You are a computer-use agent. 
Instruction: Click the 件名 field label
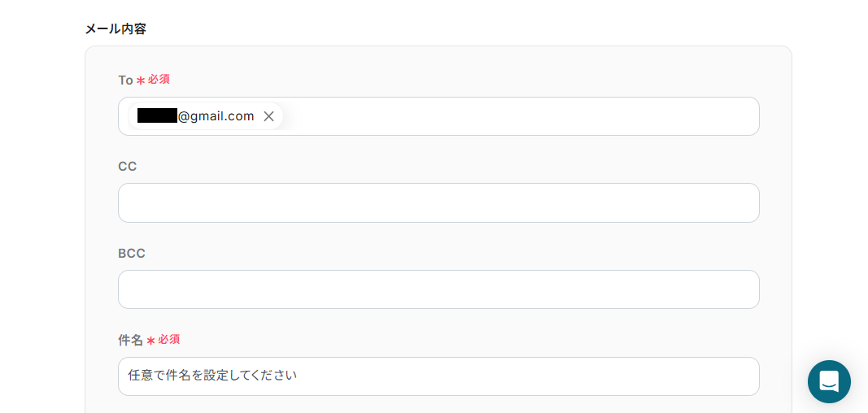pyautogui.click(x=130, y=341)
